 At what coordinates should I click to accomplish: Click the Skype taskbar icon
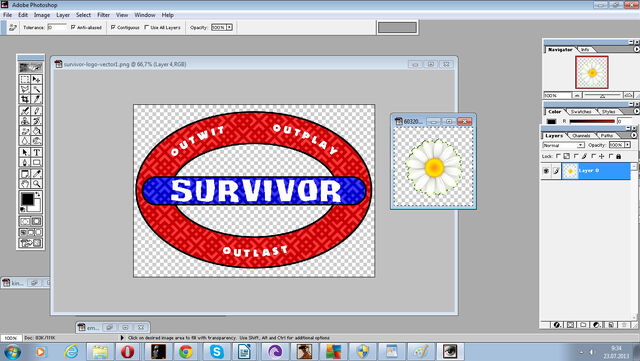[216, 351]
